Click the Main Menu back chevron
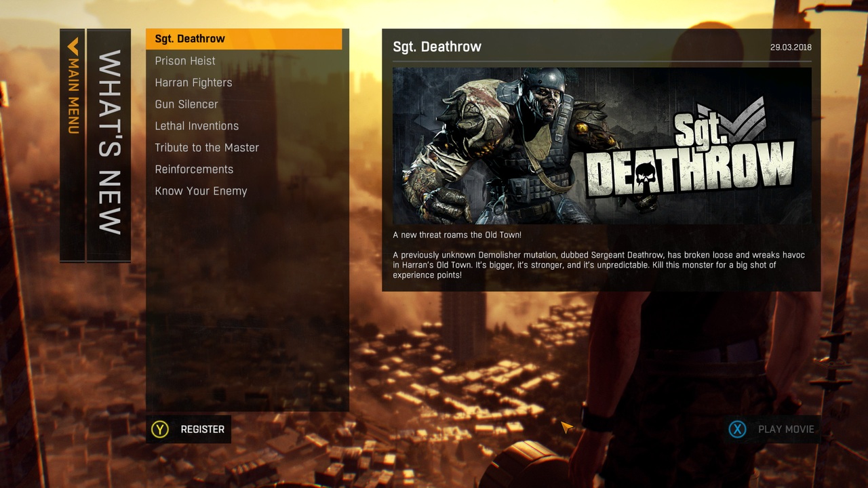 (x=73, y=46)
